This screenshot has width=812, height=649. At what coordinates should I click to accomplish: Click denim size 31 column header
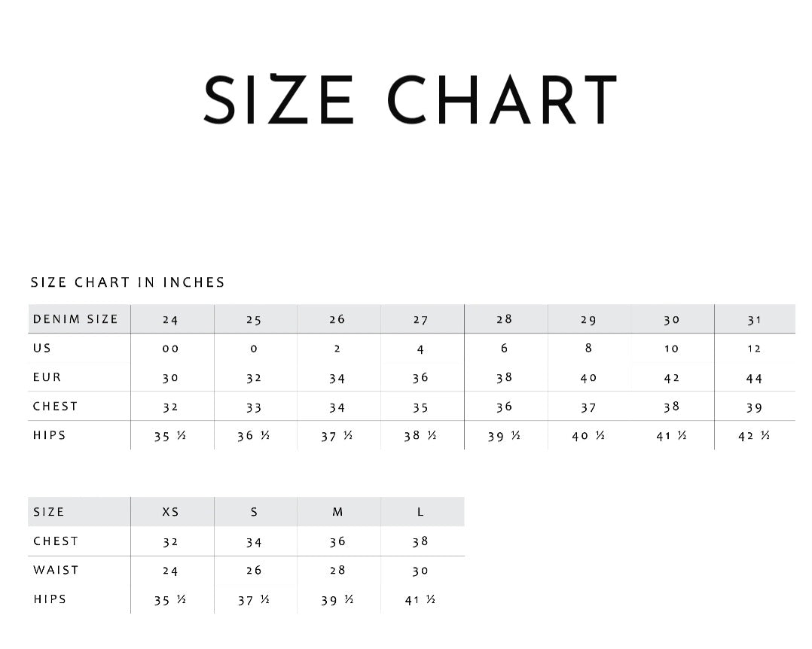click(755, 320)
